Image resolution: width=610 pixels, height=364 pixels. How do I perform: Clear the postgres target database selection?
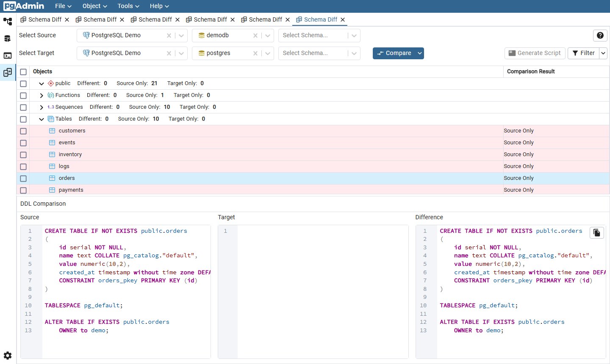[255, 53]
